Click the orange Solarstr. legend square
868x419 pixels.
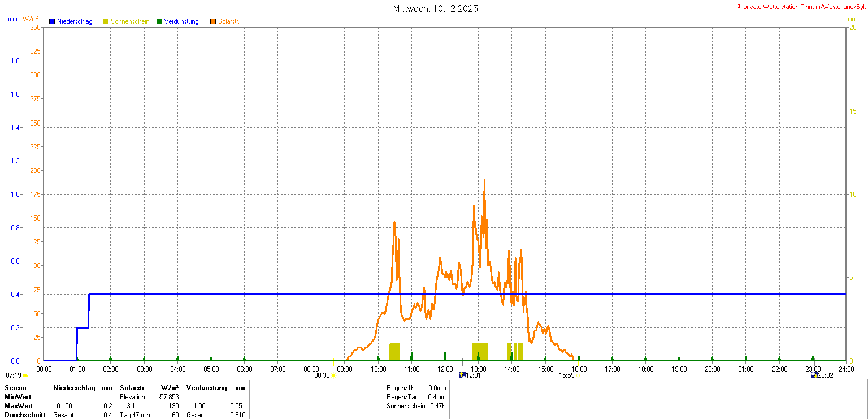[x=213, y=21]
